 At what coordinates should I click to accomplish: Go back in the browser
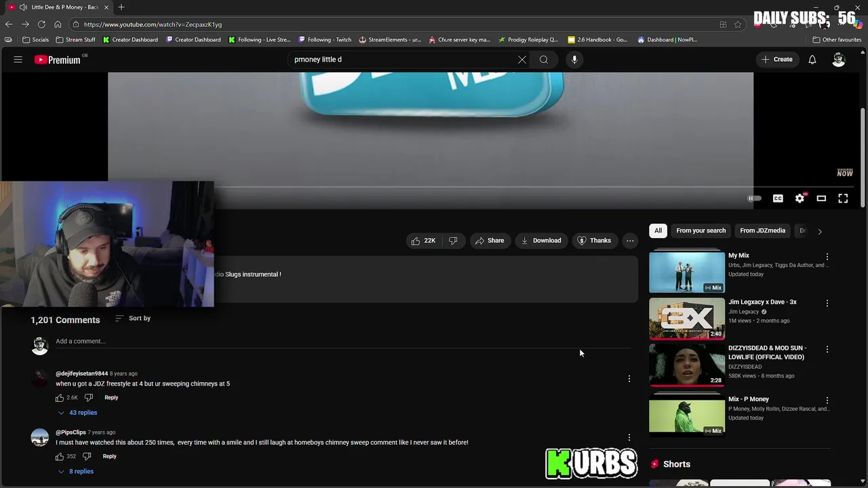tap(9, 24)
